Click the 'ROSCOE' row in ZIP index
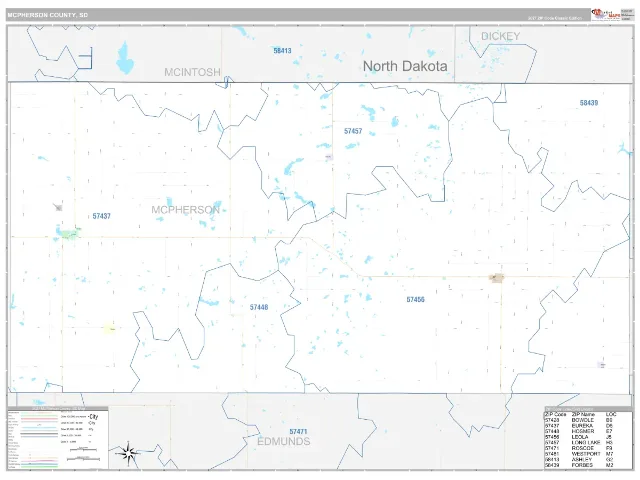This screenshot has width=640, height=480. pos(580,448)
